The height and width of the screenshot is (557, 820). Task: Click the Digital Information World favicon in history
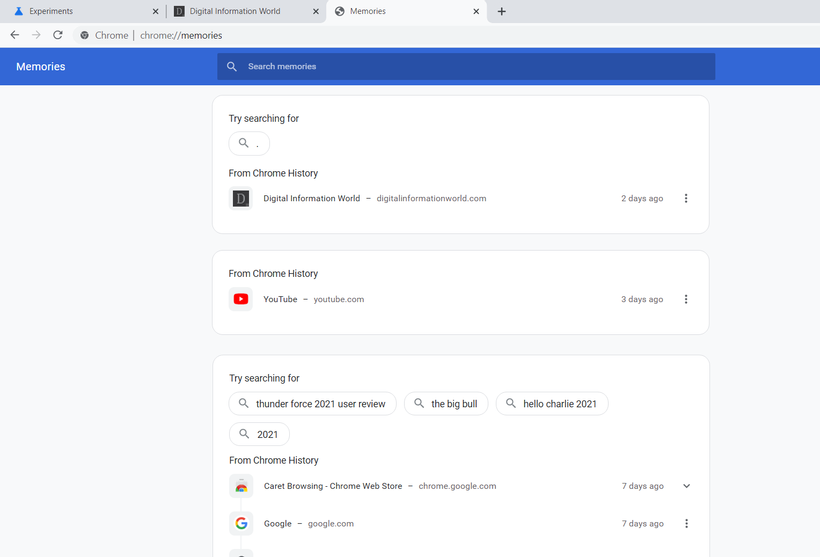pyautogui.click(x=241, y=198)
